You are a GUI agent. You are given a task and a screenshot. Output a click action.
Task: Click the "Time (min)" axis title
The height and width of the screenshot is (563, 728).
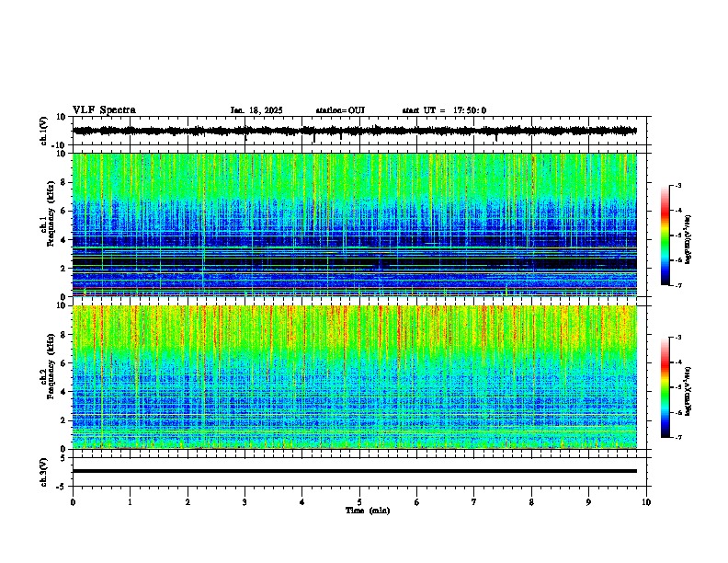pos(368,511)
